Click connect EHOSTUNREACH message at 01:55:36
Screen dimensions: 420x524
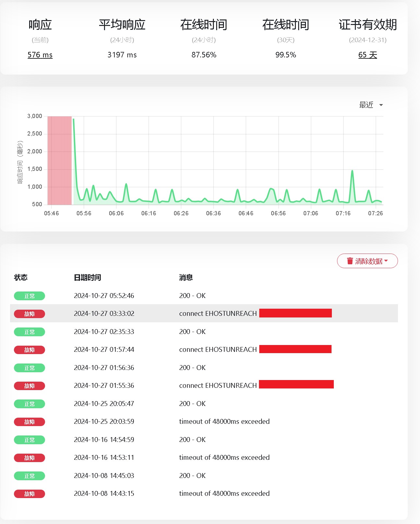click(218, 386)
